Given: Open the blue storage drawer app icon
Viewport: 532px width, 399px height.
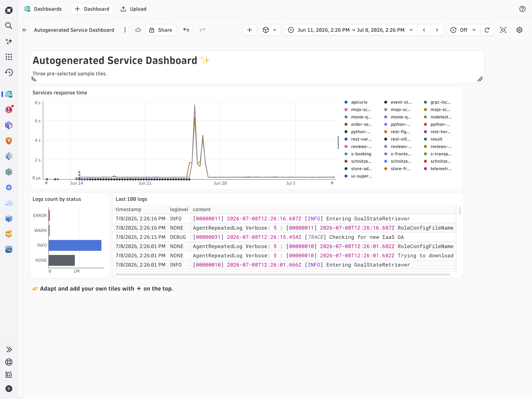Looking at the screenshot, I should tap(9, 249).
